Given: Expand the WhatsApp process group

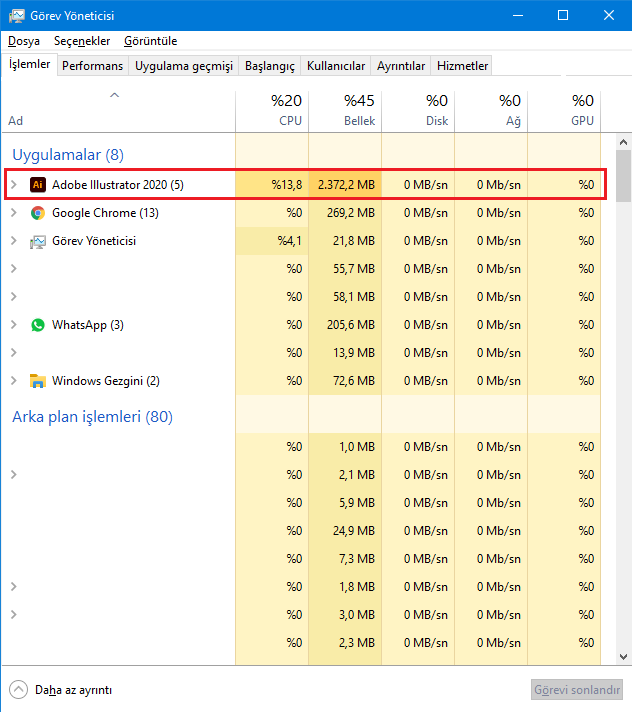Looking at the screenshot, I should click(x=14, y=325).
